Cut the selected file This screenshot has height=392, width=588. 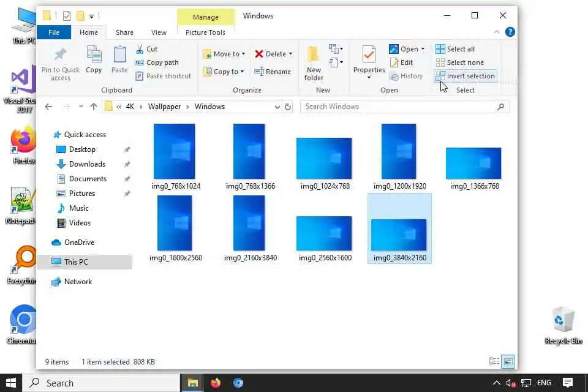coord(146,49)
